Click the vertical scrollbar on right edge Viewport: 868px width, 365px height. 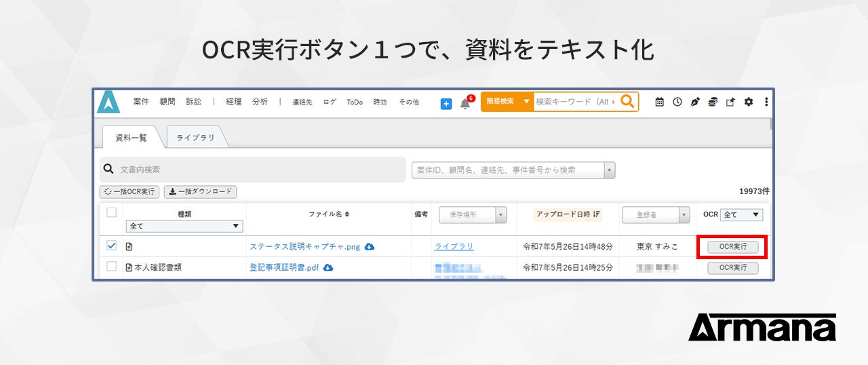click(x=771, y=126)
